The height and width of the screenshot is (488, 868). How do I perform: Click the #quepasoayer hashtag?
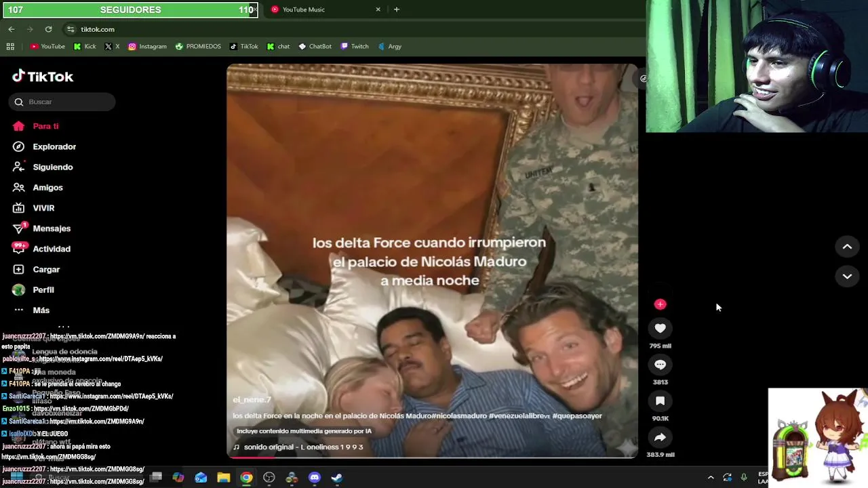click(577, 415)
